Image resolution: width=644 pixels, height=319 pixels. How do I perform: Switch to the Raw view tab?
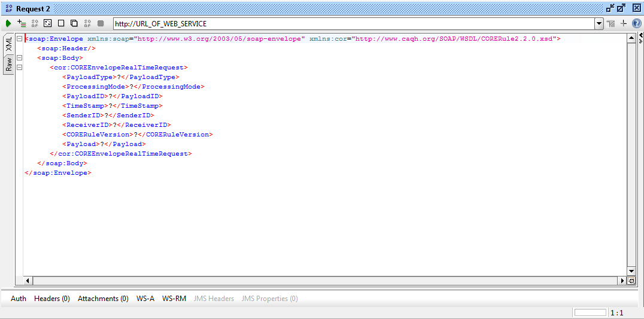click(x=9, y=64)
